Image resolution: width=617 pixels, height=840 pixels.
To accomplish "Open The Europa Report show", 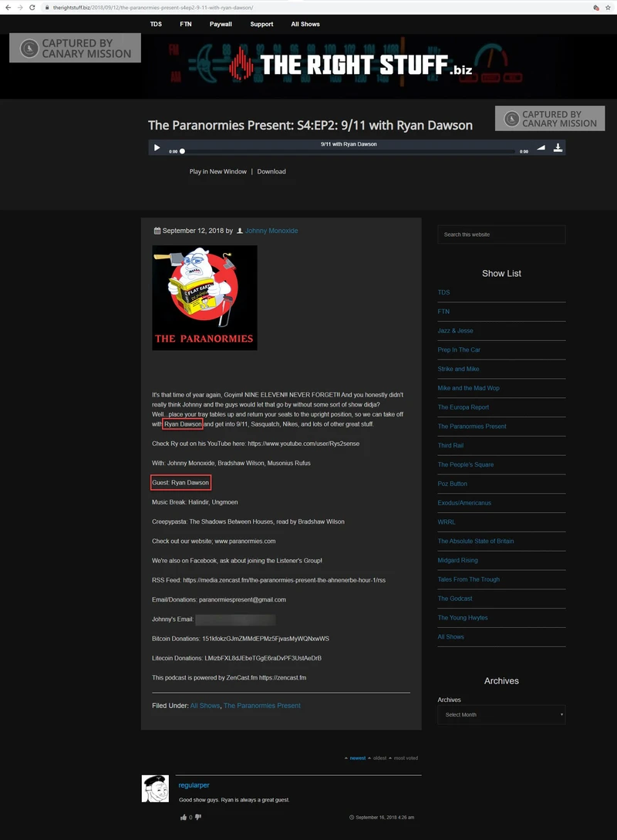I will [x=464, y=407].
